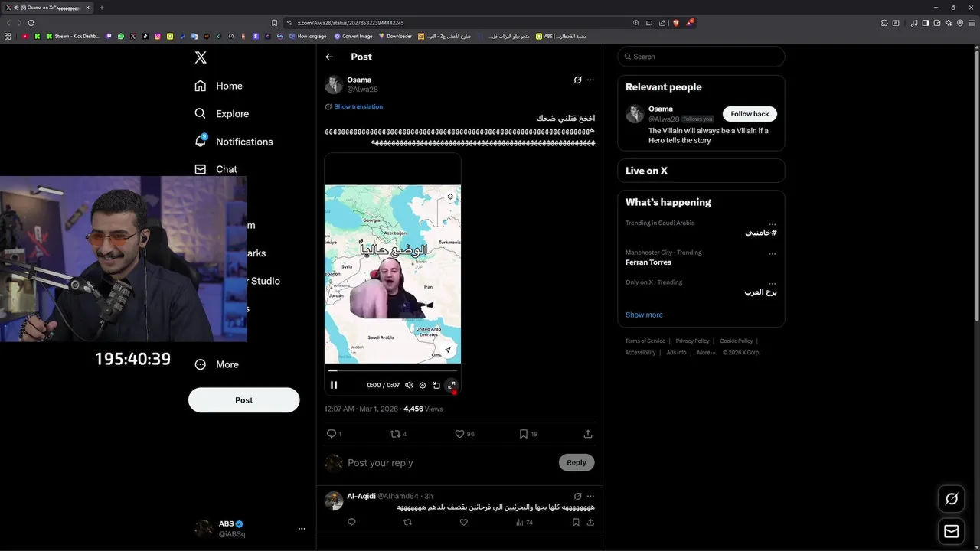Open the More sidebar menu
The height and width of the screenshot is (551, 980).
217,364
